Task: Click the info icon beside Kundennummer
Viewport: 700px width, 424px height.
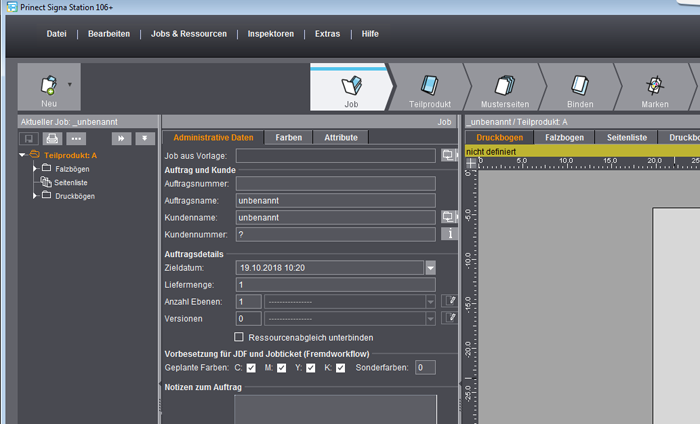Action: click(x=450, y=233)
